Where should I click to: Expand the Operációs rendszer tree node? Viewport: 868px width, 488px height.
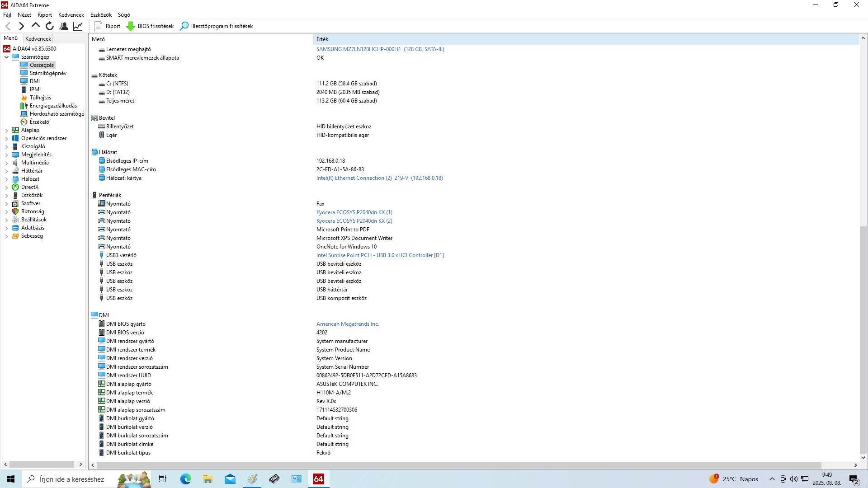click(6, 139)
